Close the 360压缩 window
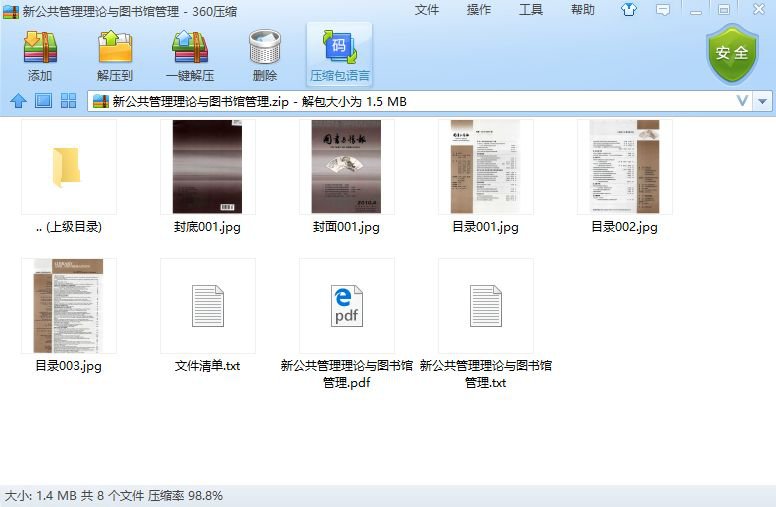The height and width of the screenshot is (507, 776). [x=759, y=9]
